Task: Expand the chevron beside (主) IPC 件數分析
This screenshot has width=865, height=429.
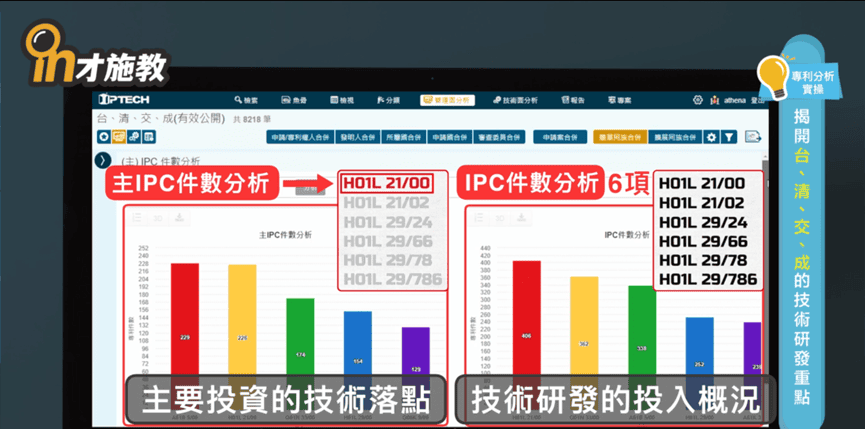Action: (103, 160)
